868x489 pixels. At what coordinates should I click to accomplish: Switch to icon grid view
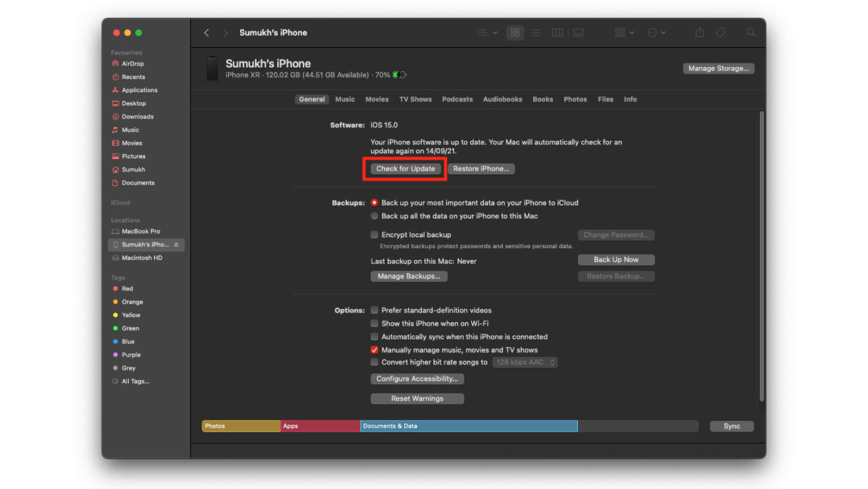[515, 32]
